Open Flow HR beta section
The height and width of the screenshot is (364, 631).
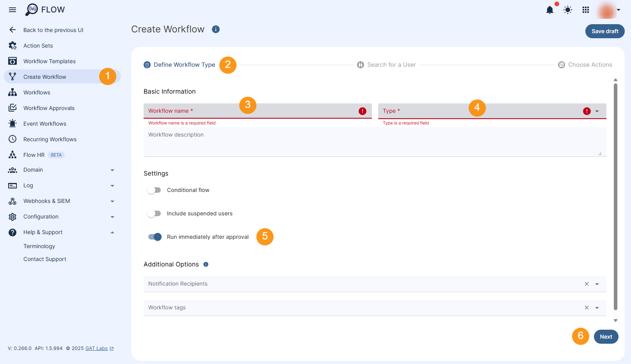click(x=34, y=154)
